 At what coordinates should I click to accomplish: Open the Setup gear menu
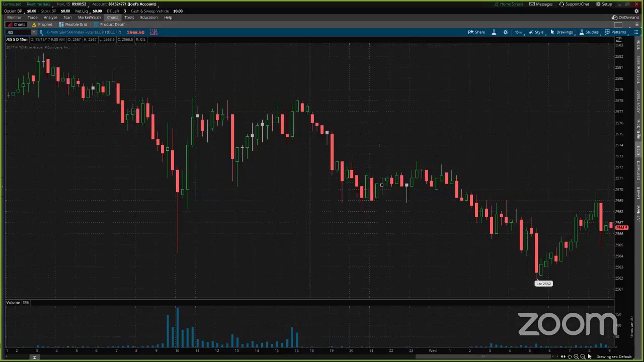click(604, 4)
